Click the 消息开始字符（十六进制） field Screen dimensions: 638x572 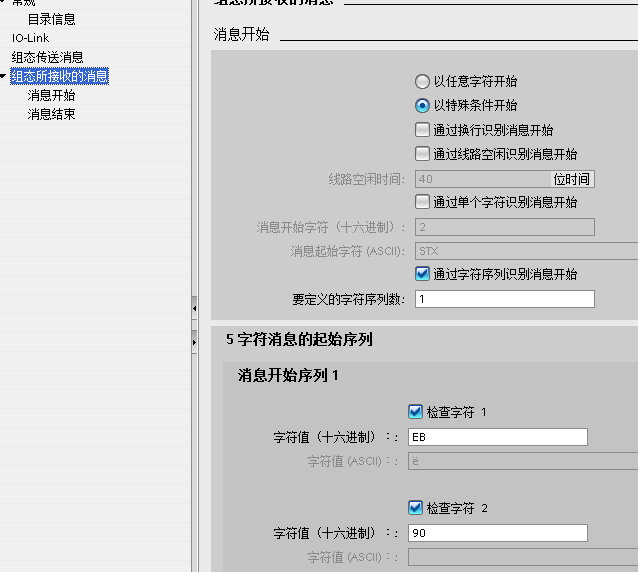[x=505, y=227]
